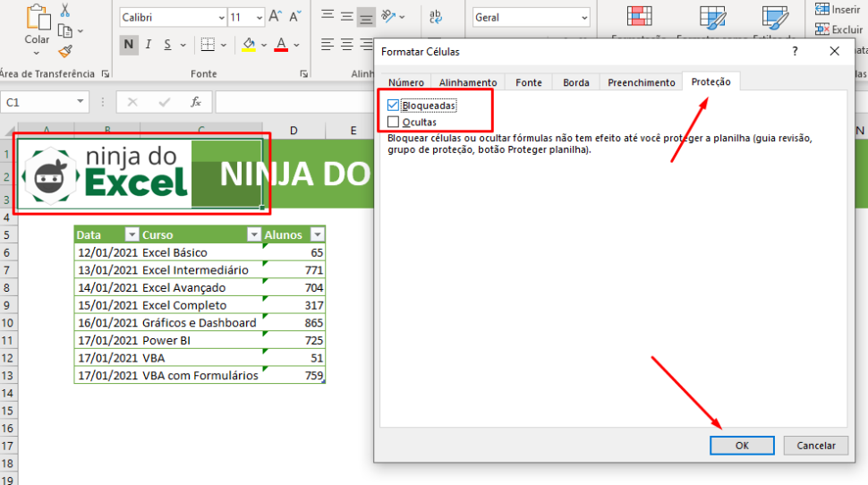This screenshot has width=868, height=485.
Task: Open Área de Transferência dialog launcher
Action: pos(106,73)
